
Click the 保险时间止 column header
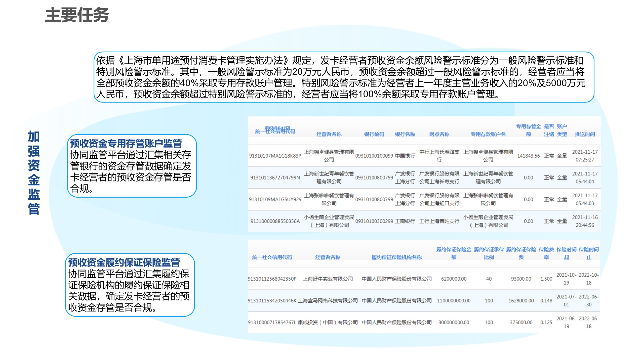[589, 253]
